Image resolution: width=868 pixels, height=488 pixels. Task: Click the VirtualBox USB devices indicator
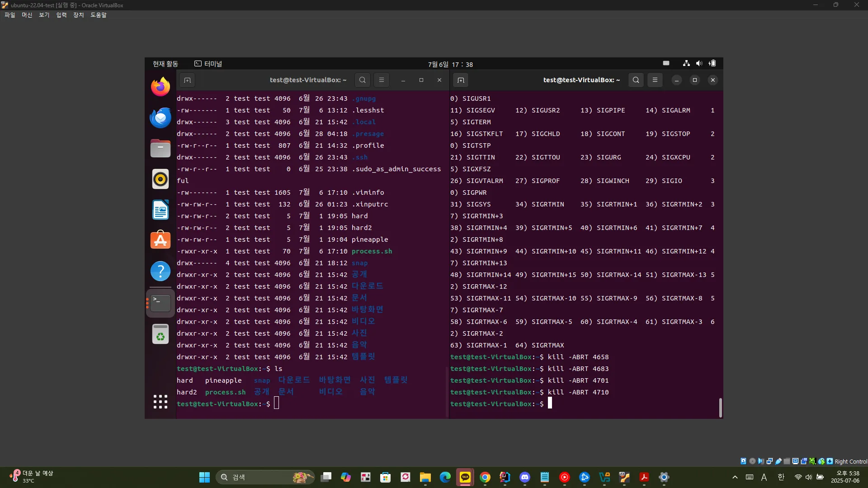(778, 461)
